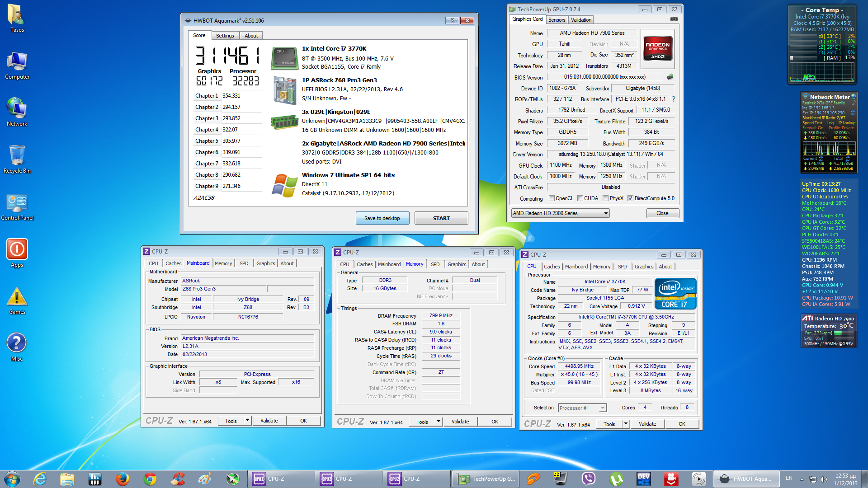Reset the Total counter in Network Meter
This screenshot has width=868, height=488.
coord(847,159)
